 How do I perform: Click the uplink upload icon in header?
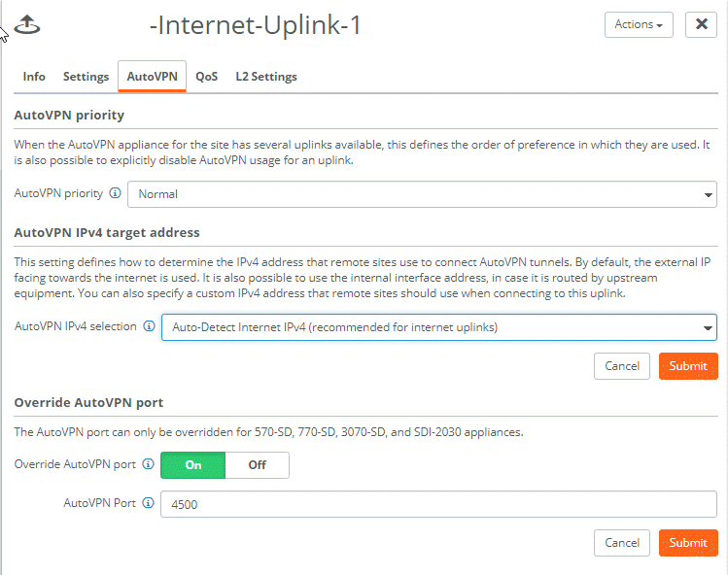coord(27,24)
